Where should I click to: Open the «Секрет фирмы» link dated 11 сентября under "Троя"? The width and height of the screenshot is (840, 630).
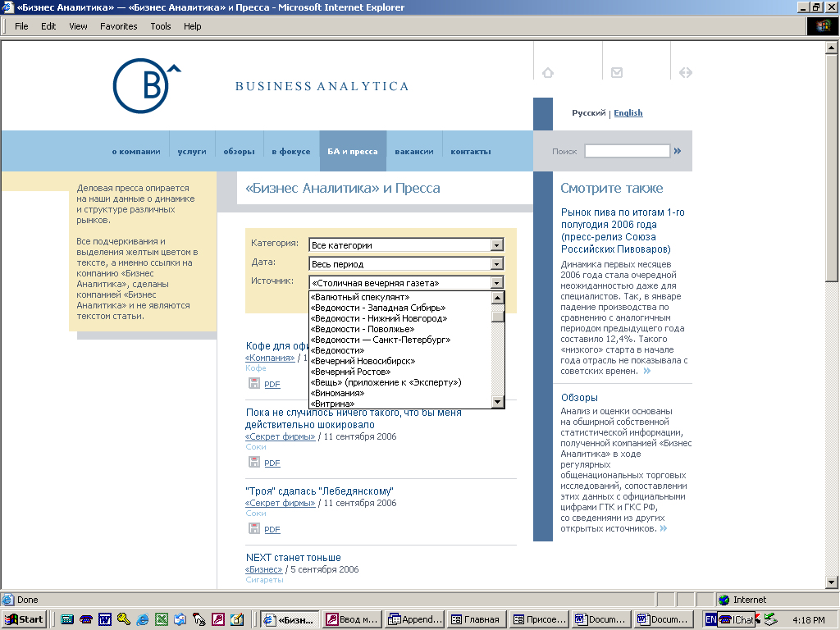click(x=281, y=503)
